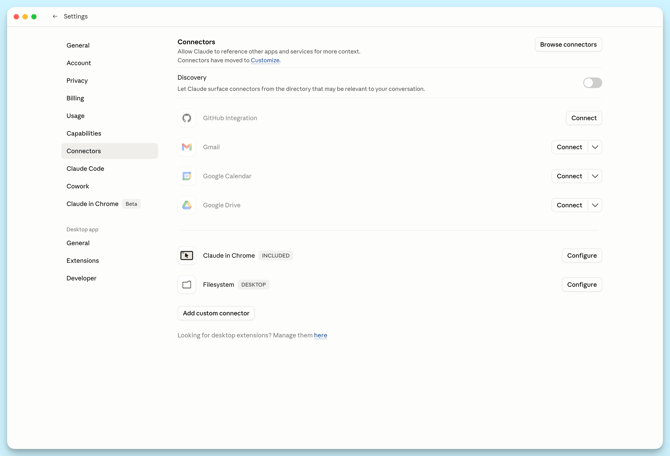Click the Desktop app section heading
This screenshot has width=670, height=456.
click(x=82, y=229)
